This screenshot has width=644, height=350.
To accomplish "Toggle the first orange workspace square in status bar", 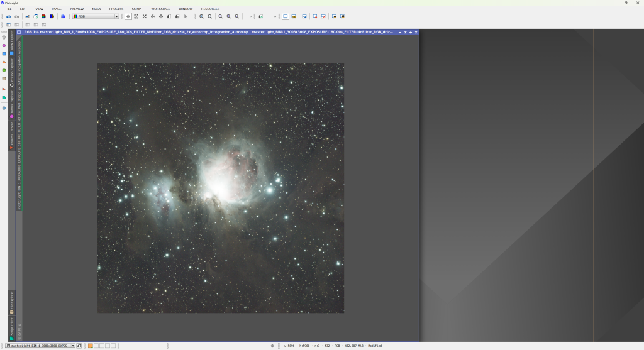I will tap(91, 346).
